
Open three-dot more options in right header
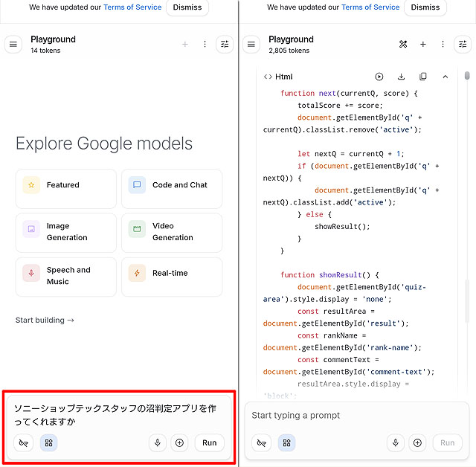click(x=443, y=45)
